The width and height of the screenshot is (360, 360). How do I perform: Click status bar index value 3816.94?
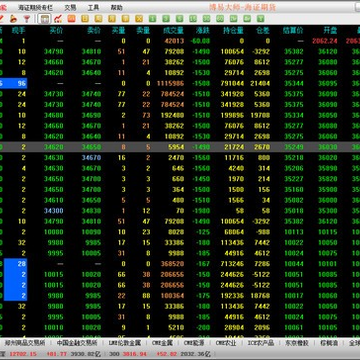pos(135,354)
